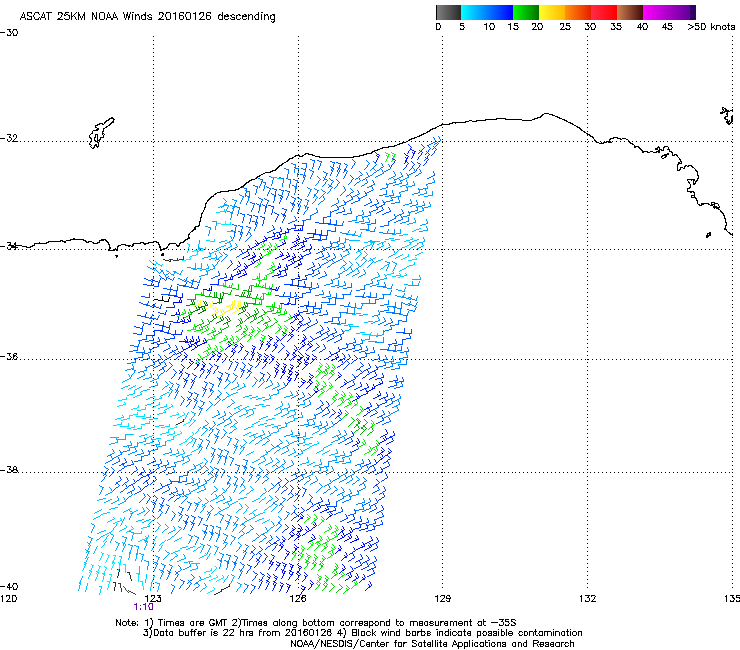Click the title 'ASCAT 25KM NOAA Winds 20160126 descending'
This screenshot has width=740, height=650.
[147, 16]
